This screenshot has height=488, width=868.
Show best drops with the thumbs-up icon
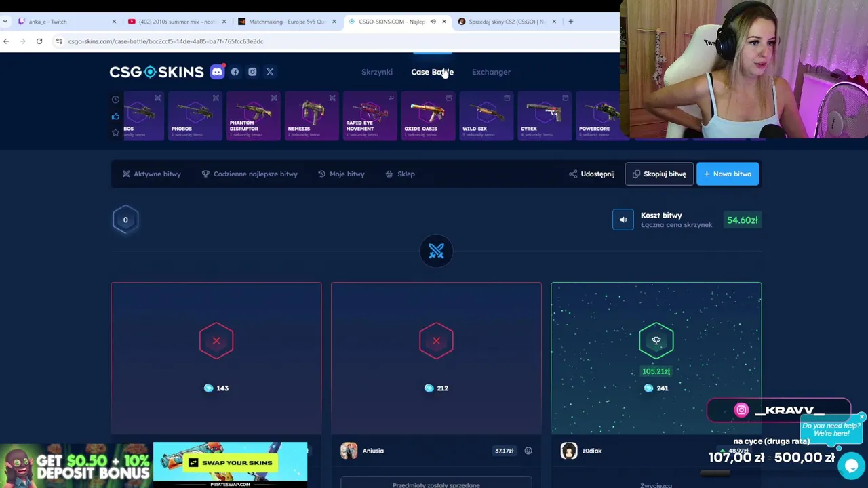tap(115, 117)
